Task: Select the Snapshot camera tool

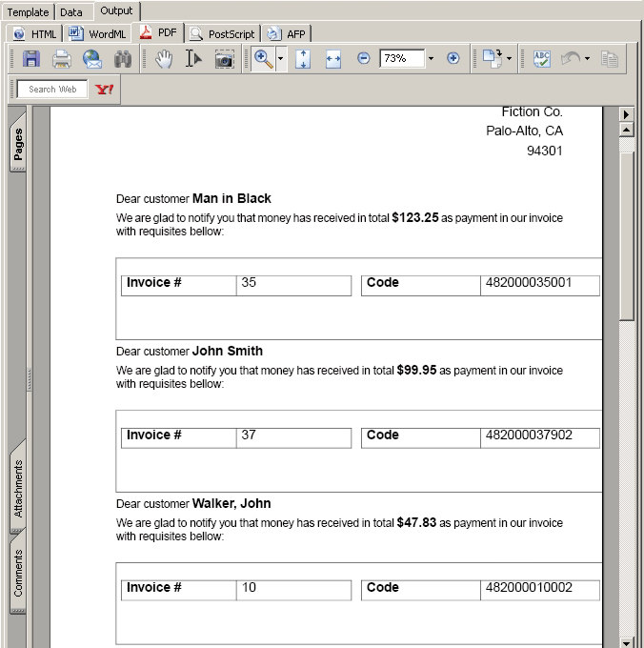Action: 224,59
